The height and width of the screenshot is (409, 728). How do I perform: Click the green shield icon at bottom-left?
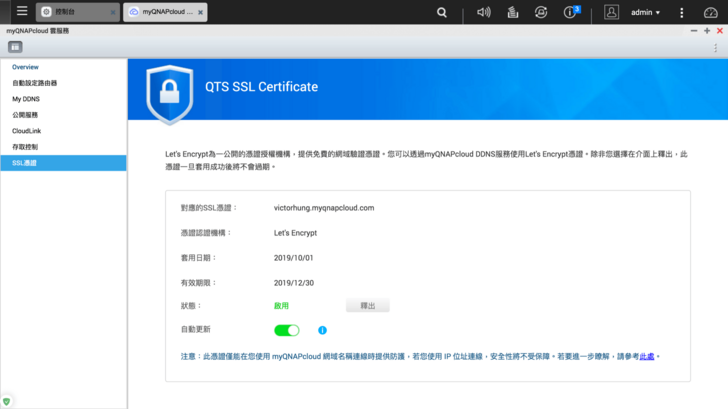[x=7, y=401]
